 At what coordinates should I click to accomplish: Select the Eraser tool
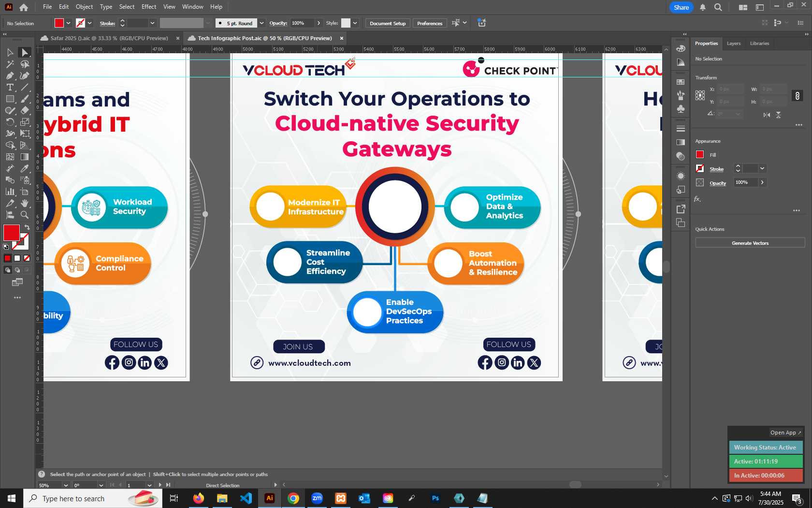25,110
